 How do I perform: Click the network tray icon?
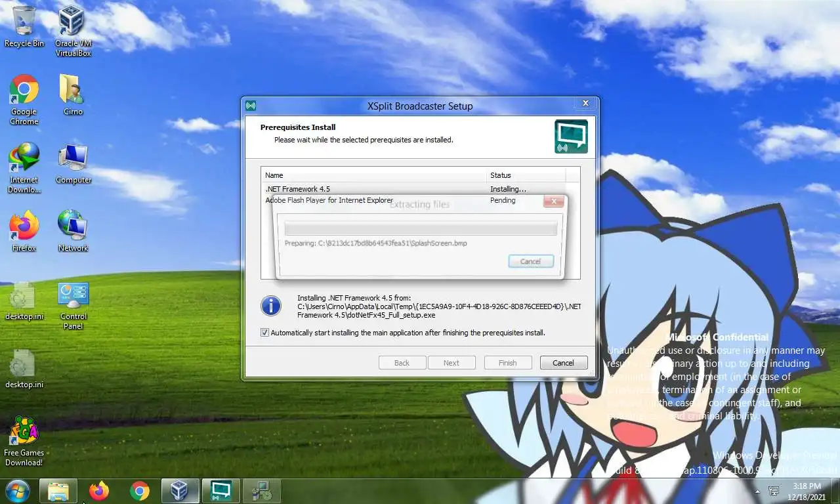pyautogui.click(x=774, y=491)
